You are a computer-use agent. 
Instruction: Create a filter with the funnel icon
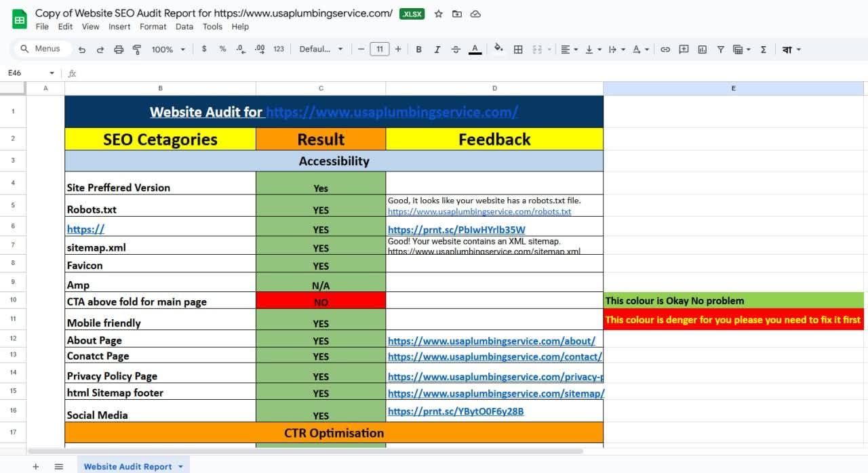(x=720, y=49)
